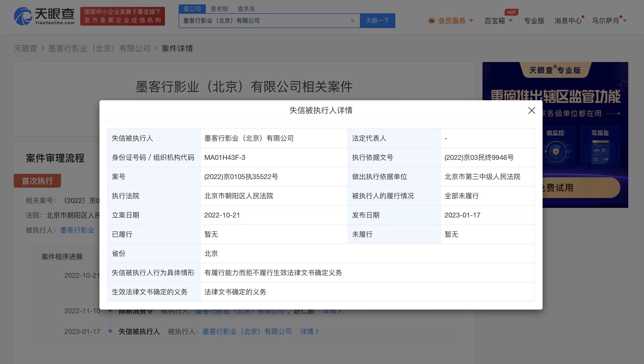644x364 pixels.
Task: Clear the search box with the X icon
Action: 353,21
